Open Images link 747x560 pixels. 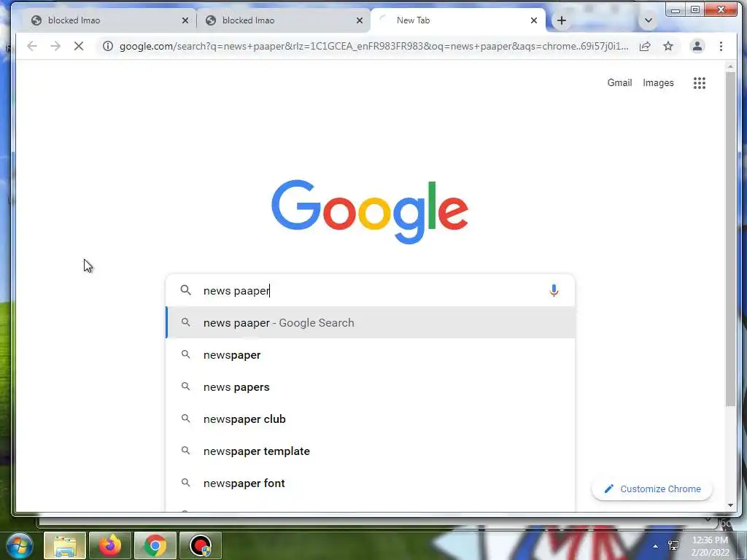click(x=658, y=83)
